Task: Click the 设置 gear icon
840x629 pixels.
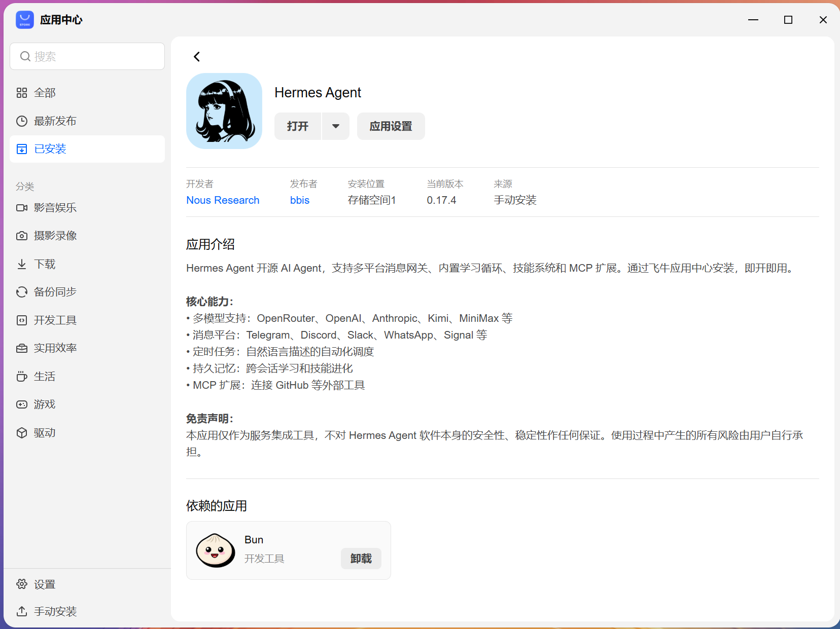Action: pyautogui.click(x=22, y=584)
